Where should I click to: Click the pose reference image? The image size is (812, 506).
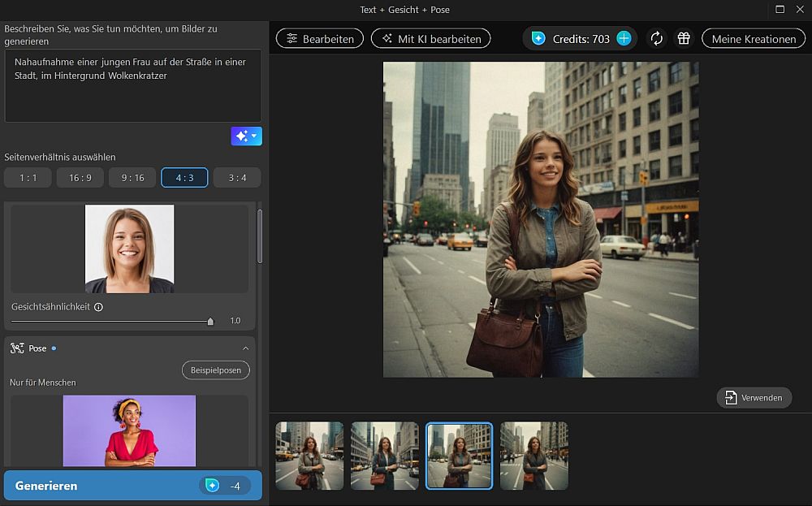[129, 431]
